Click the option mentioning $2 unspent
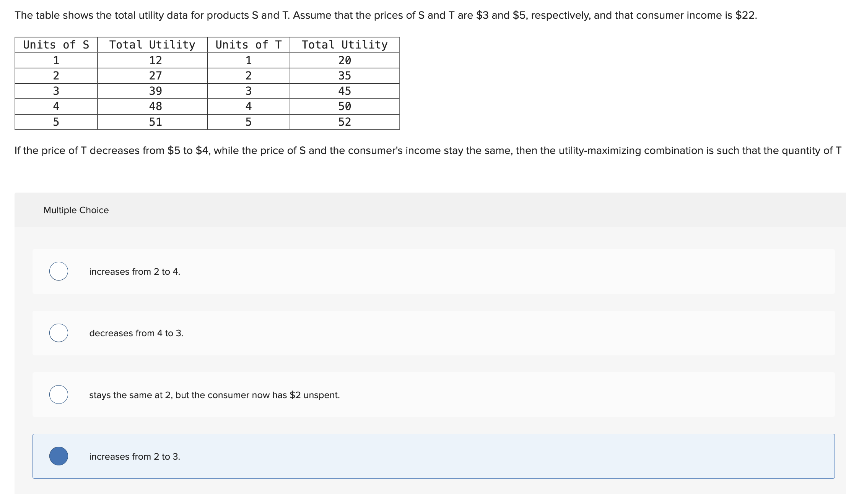 tap(214, 395)
